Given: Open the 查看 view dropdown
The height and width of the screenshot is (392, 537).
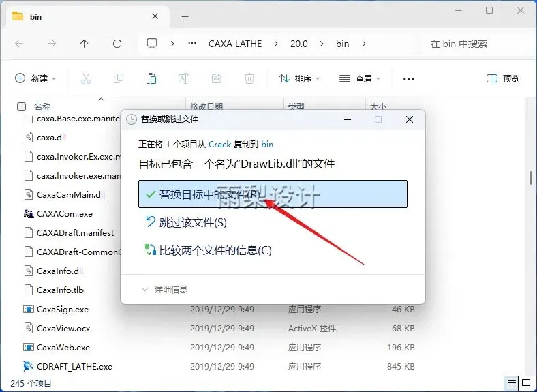Looking at the screenshot, I should click(360, 79).
